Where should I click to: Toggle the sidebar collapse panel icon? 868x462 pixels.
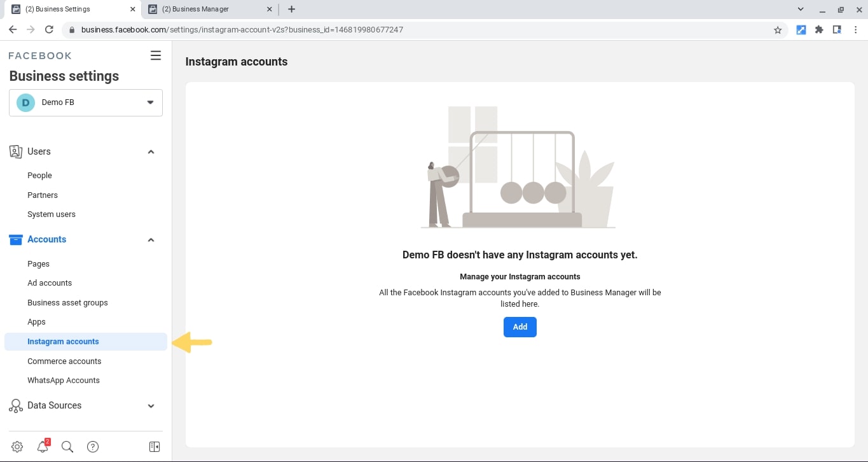click(x=154, y=447)
